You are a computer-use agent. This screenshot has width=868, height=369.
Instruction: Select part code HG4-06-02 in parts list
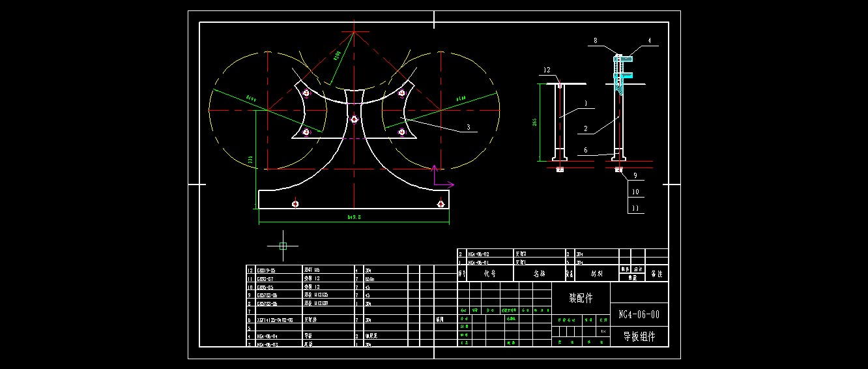pyautogui.click(x=478, y=254)
